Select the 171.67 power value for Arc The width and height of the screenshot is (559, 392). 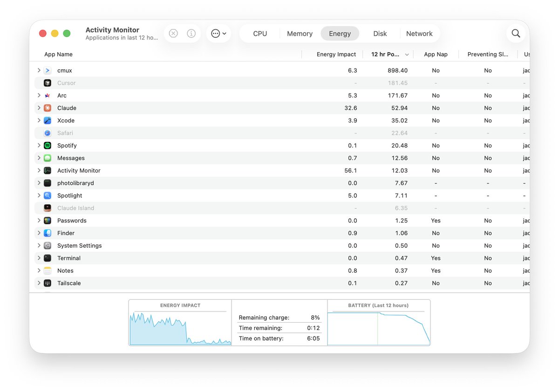pos(398,95)
